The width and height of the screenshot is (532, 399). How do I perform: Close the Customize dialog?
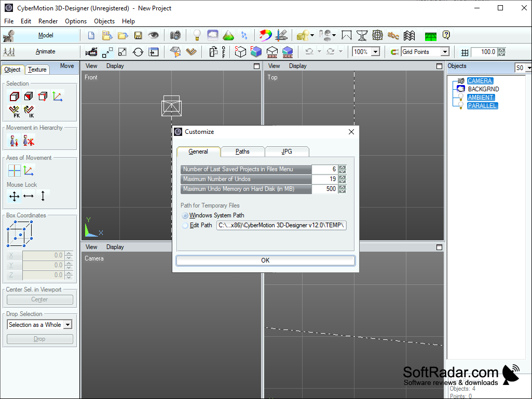[x=351, y=132]
